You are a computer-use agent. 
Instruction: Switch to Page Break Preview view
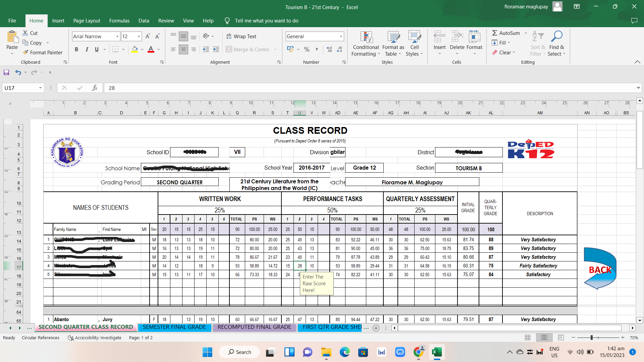point(561,338)
